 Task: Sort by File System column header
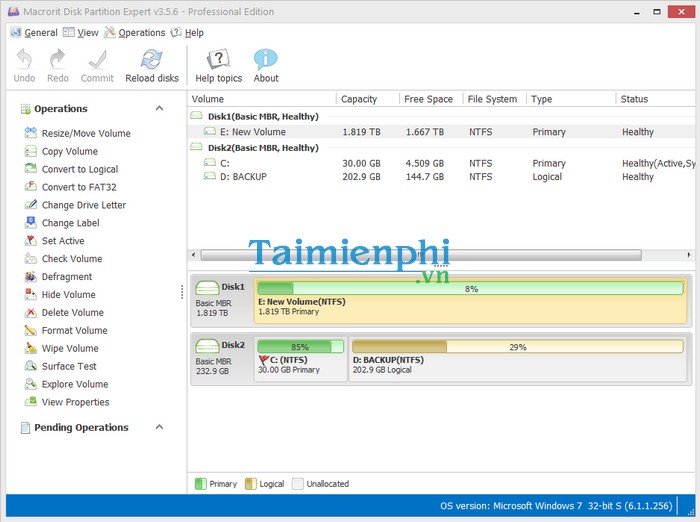pos(495,99)
